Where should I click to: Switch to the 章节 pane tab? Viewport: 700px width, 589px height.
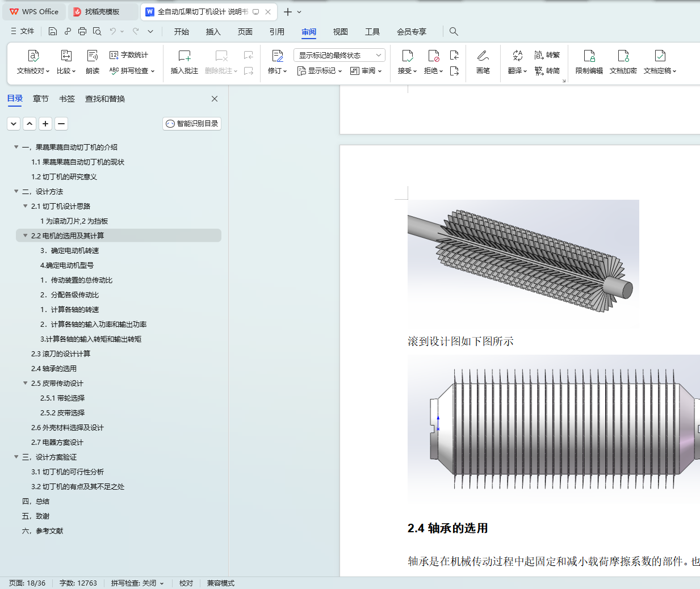coord(41,99)
